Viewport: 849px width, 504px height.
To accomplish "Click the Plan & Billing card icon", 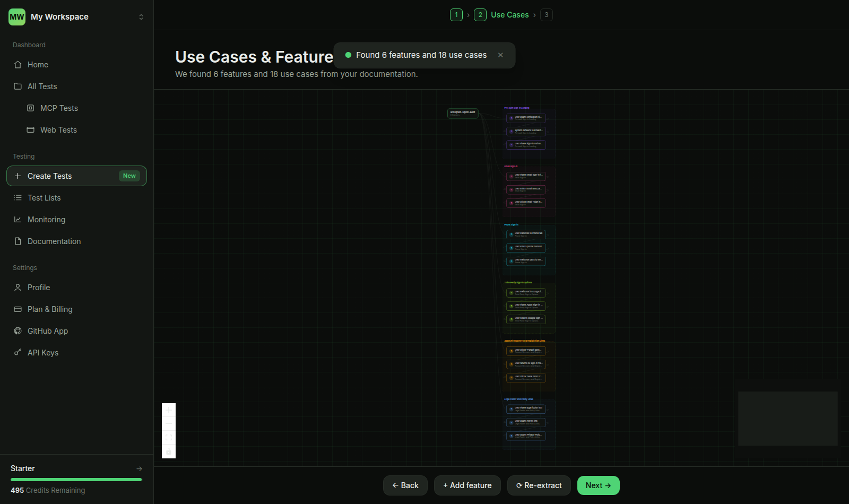I will 18,309.
